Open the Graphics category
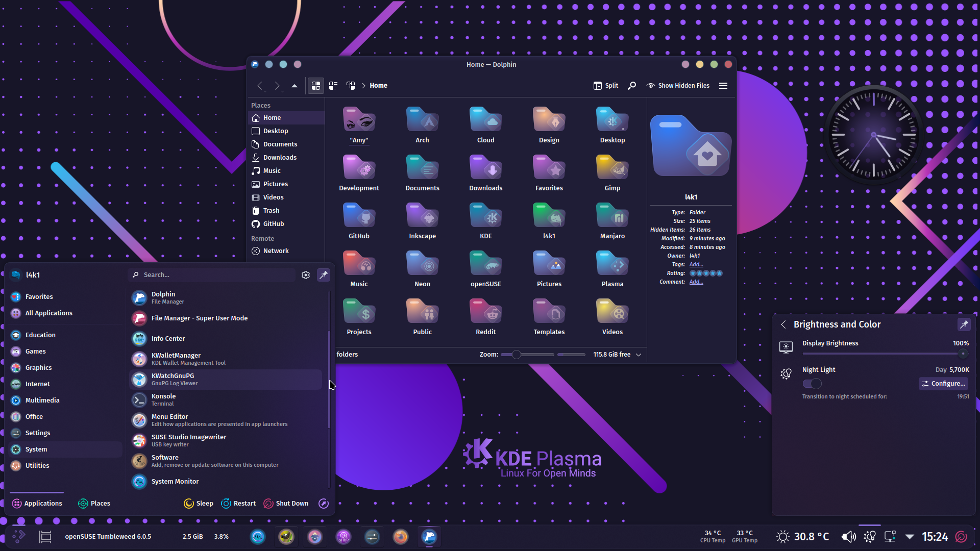The height and width of the screenshot is (551, 980). coord(66,368)
